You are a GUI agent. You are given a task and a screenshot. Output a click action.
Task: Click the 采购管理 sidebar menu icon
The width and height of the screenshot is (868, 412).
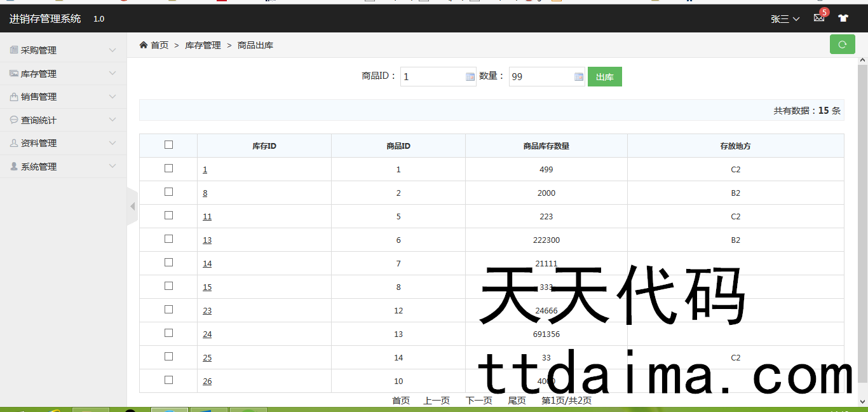pos(14,50)
